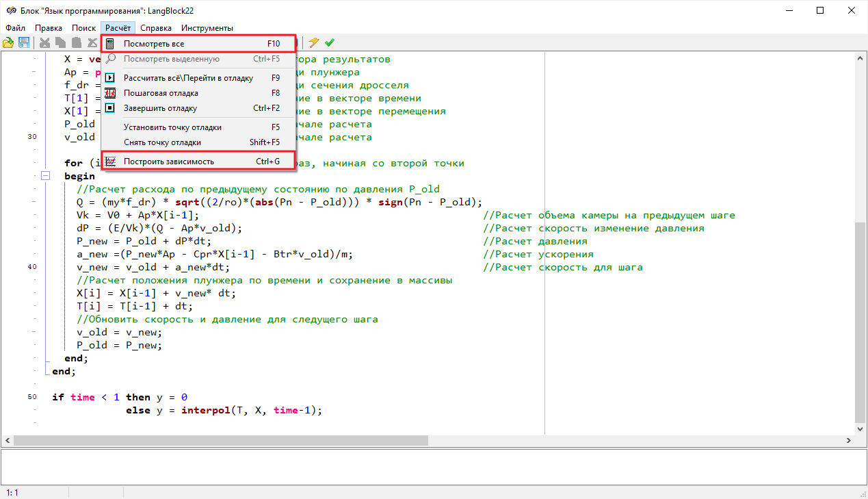Click the greyed scissors Cut icon

(45, 43)
